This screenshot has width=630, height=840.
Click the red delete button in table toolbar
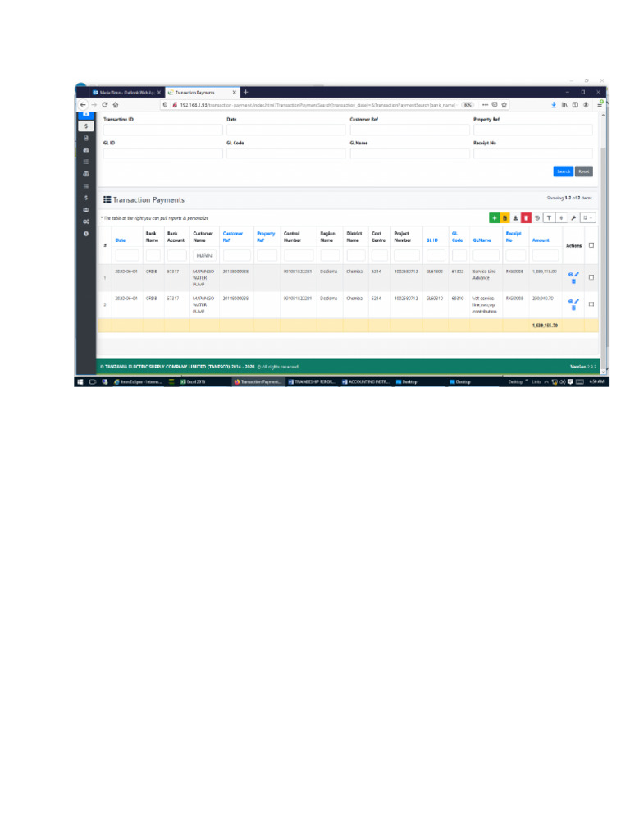[526, 218]
